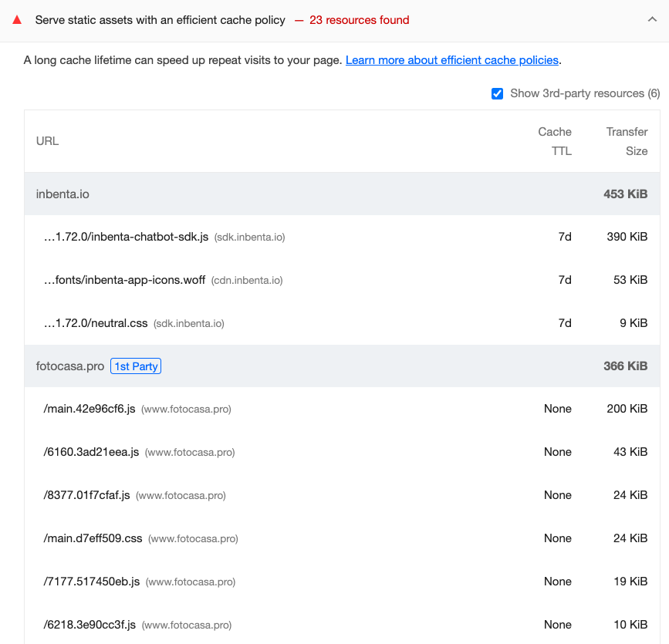Click the 10 KiB transfer size value
Viewport: 669px width, 644px height.
[x=630, y=625]
